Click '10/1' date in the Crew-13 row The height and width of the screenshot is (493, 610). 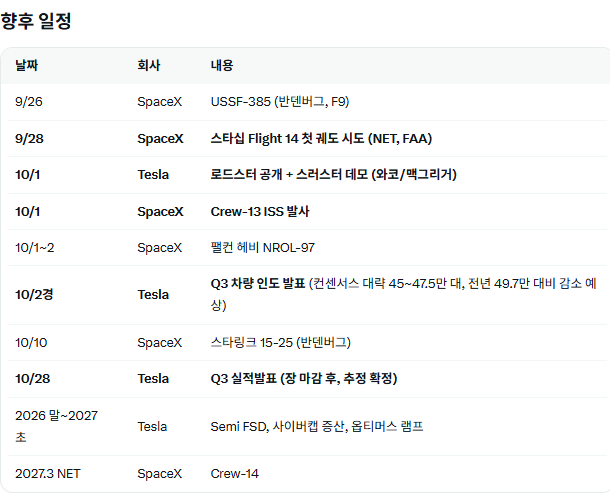point(28,212)
